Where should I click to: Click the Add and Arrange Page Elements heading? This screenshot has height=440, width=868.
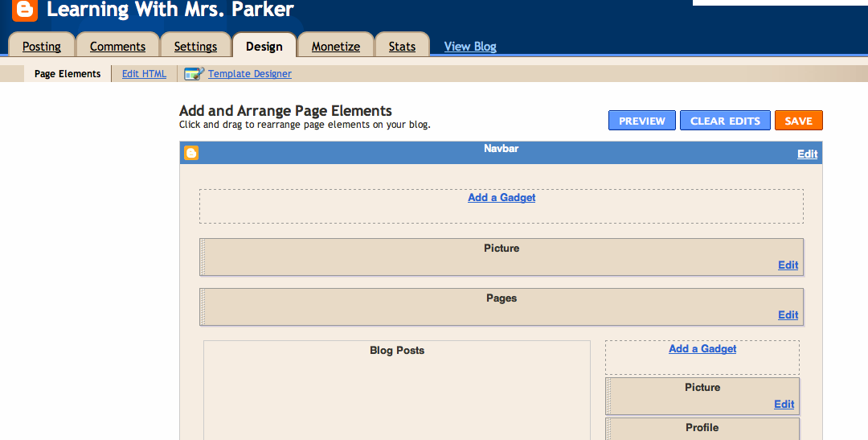click(285, 110)
